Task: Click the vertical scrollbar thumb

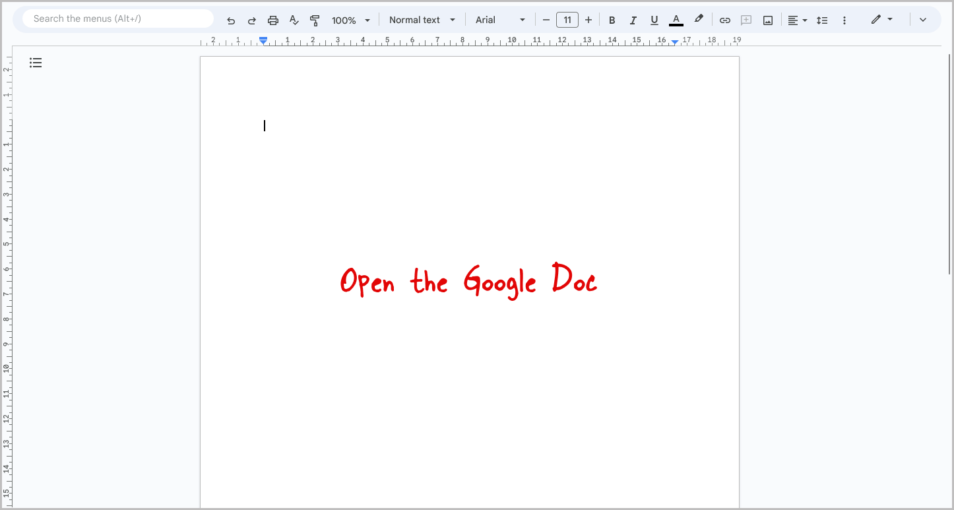Action: tap(949, 164)
